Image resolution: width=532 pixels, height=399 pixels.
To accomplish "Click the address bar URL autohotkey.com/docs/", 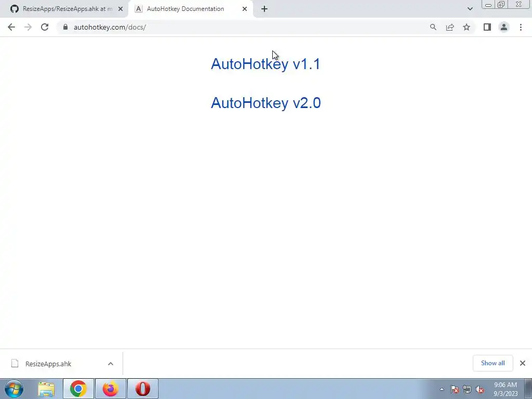I will [110, 27].
